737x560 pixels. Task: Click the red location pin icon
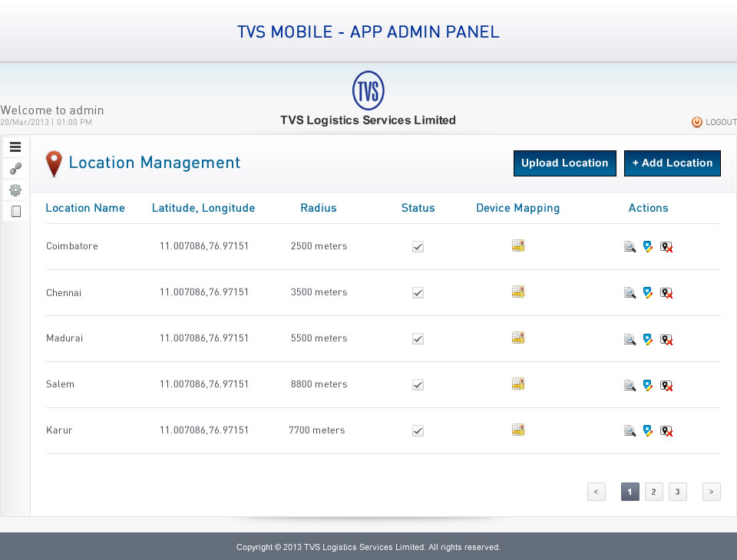54,163
